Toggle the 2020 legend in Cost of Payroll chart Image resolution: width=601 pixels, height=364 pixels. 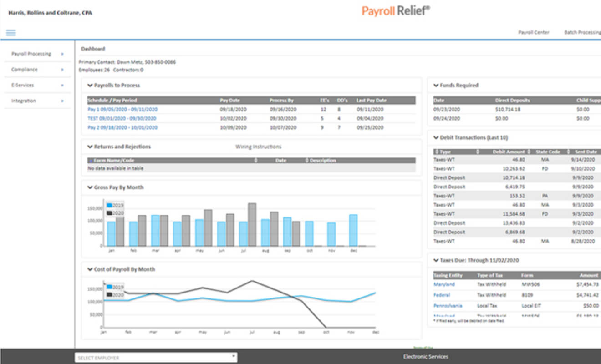[x=115, y=294]
